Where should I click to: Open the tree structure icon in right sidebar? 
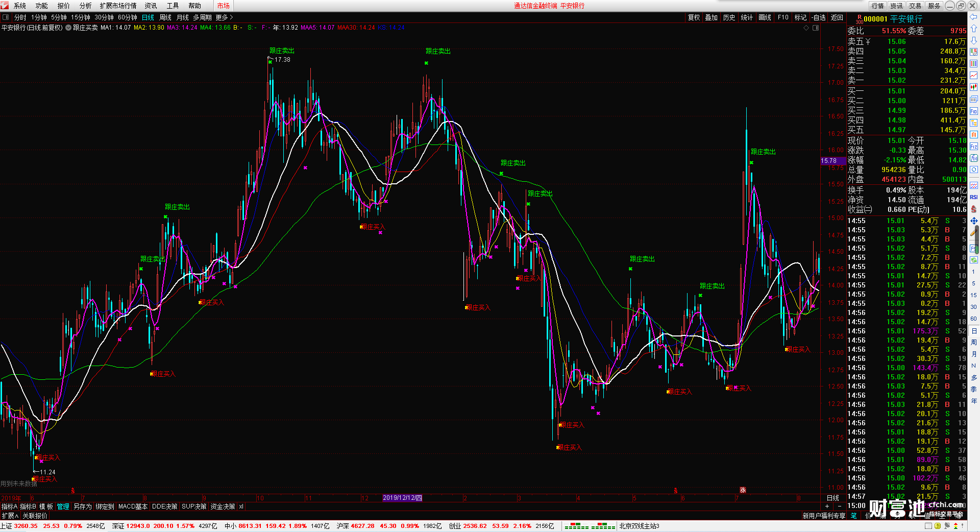coord(973,123)
